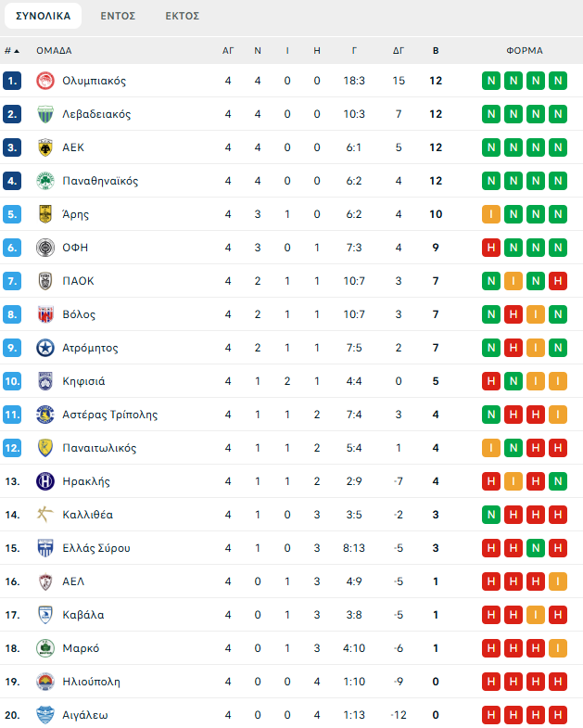Image resolution: width=583 pixels, height=728 pixels.
Task: Click the Ελλάς Σύρου team name
Action: 95,548
